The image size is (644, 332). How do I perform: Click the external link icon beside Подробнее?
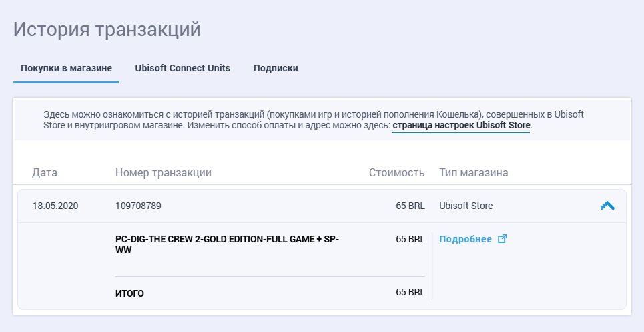(x=502, y=238)
